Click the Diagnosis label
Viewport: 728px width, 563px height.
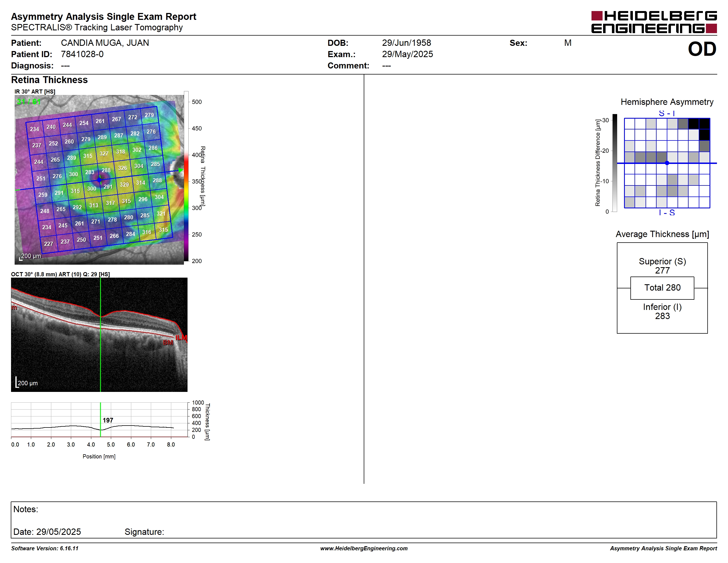click(32, 65)
